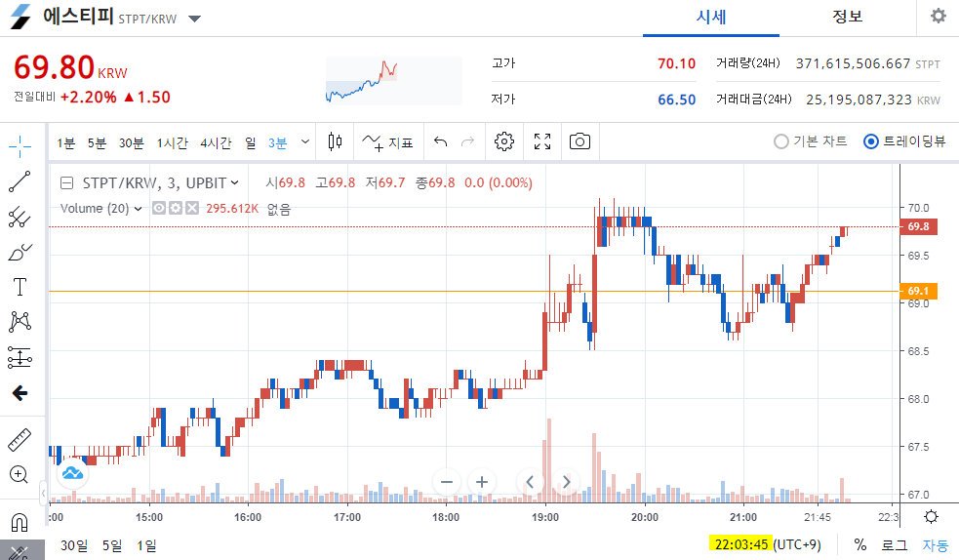Open chart axis settings gear at bottom right
The image size is (959, 560).
931,517
